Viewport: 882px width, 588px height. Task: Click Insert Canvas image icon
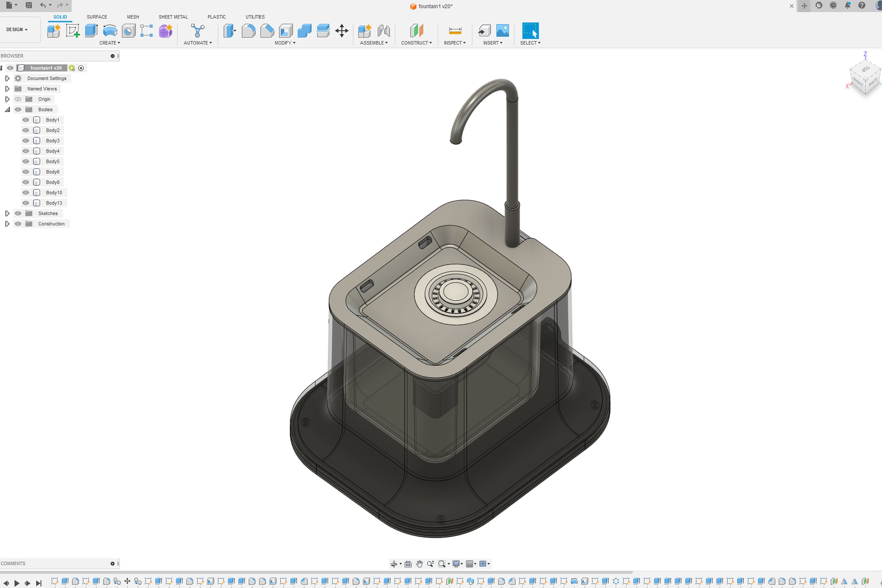click(x=502, y=31)
